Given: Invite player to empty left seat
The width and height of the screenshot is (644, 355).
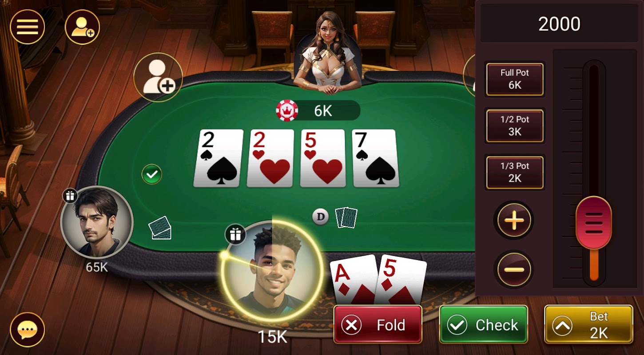Looking at the screenshot, I should pos(158,77).
